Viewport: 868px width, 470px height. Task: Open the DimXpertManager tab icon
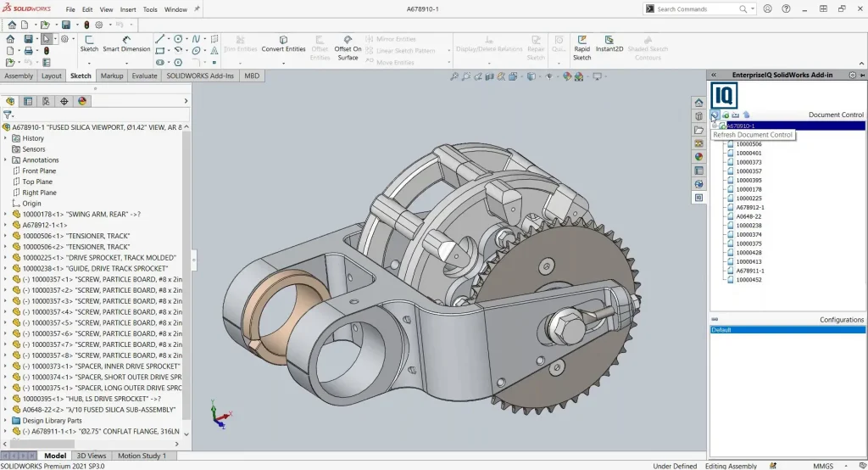[64, 101]
